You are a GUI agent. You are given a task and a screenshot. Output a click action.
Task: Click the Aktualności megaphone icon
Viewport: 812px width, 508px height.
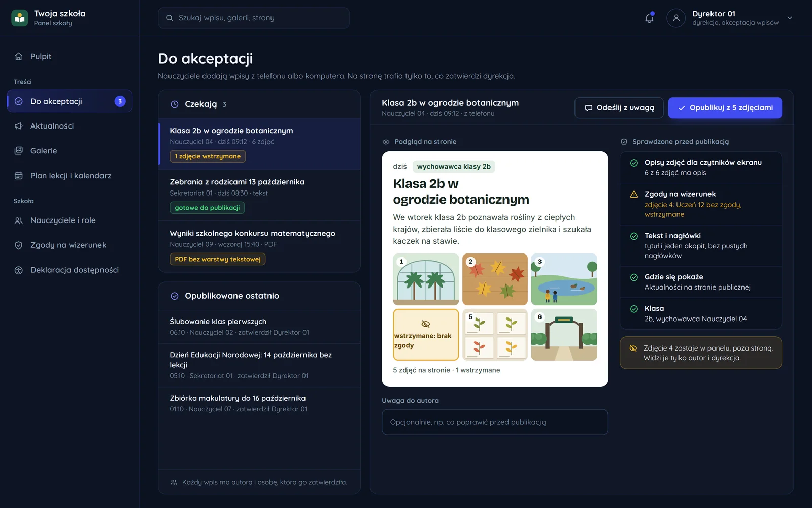tap(19, 126)
